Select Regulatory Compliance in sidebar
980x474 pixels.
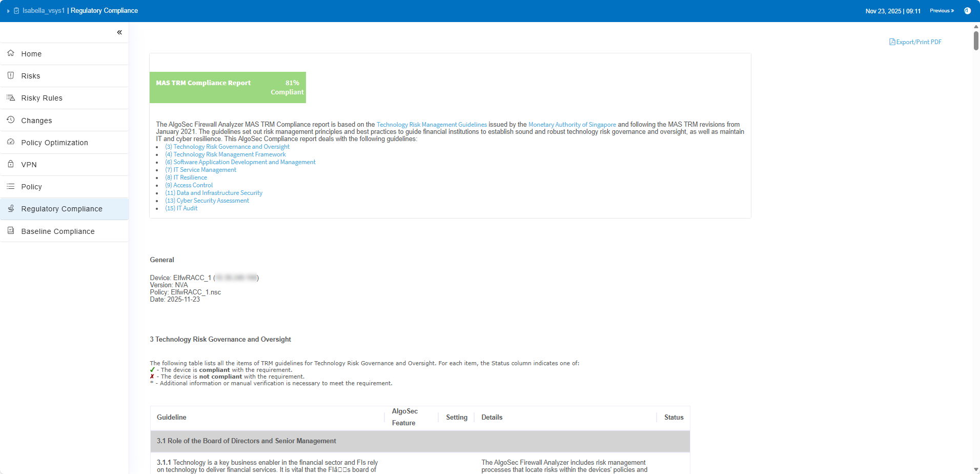coord(62,209)
